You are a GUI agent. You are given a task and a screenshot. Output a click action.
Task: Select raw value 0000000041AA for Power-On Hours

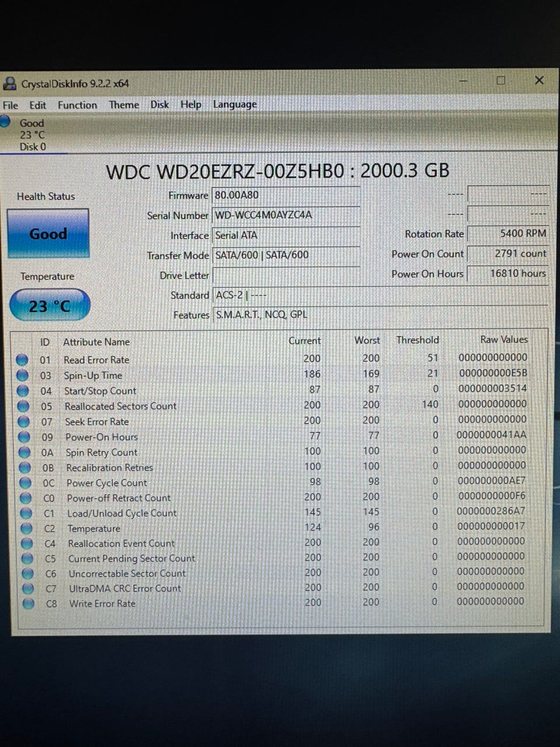pos(491,435)
